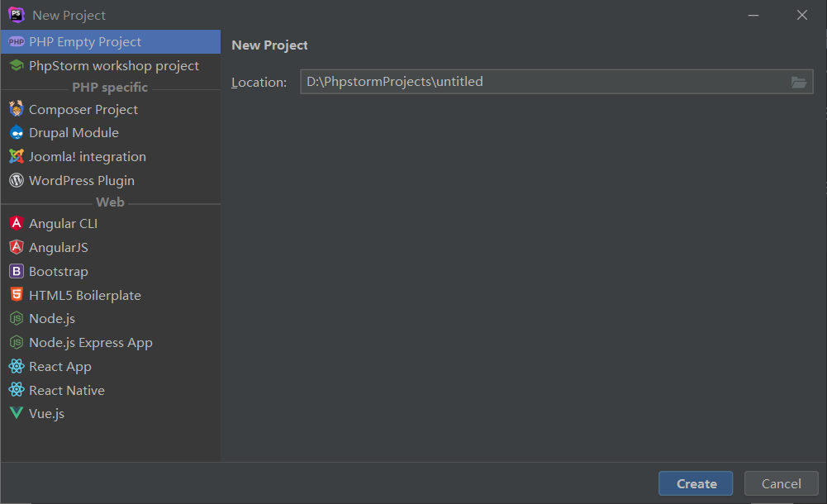Image resolution: width=827 pixels, height=504 pixels.
Task: Click the PhpStorm logo in title bar
Action: pyautogui.click(x=17, y=15)
